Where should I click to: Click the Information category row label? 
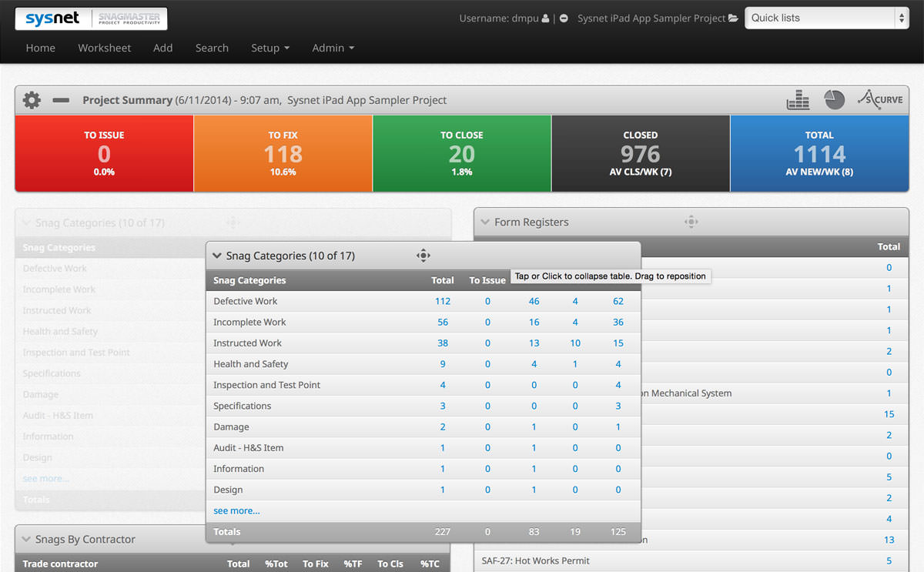tap(239, 468)
